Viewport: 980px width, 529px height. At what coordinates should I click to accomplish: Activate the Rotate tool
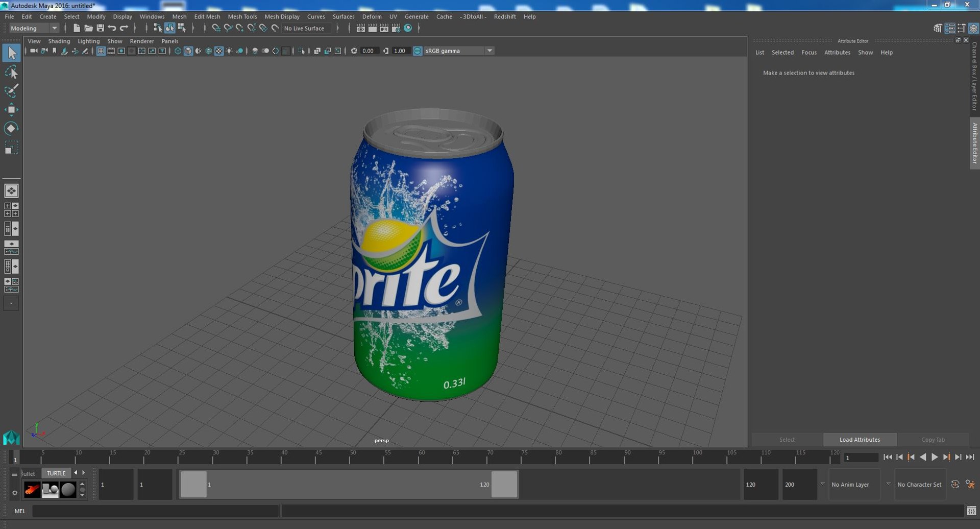[x=11, y=128]
